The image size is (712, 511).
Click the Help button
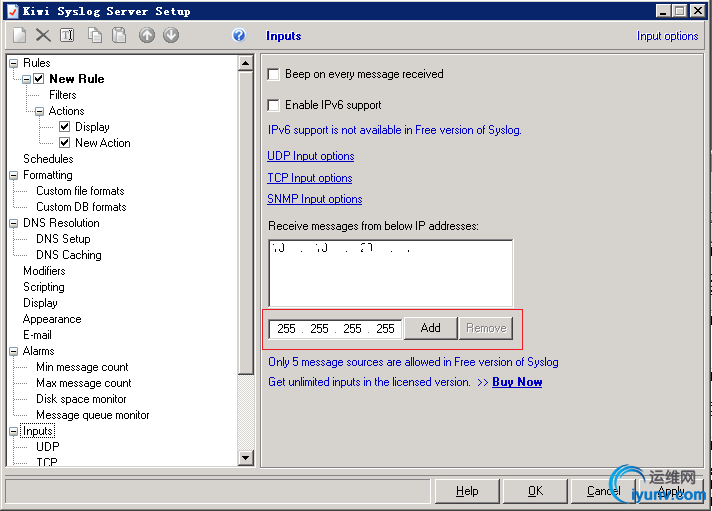(467, 491)
